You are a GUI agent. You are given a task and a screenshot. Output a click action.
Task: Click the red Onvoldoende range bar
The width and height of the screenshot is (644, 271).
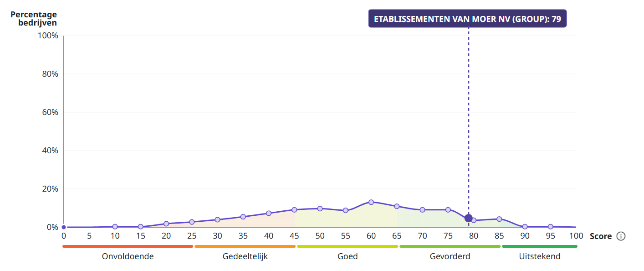pos(128,246)
